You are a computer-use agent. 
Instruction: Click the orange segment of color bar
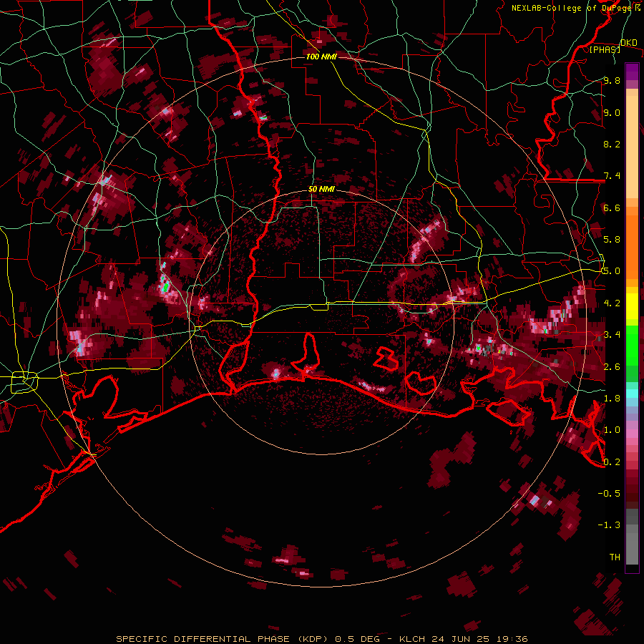coord(632,243)
